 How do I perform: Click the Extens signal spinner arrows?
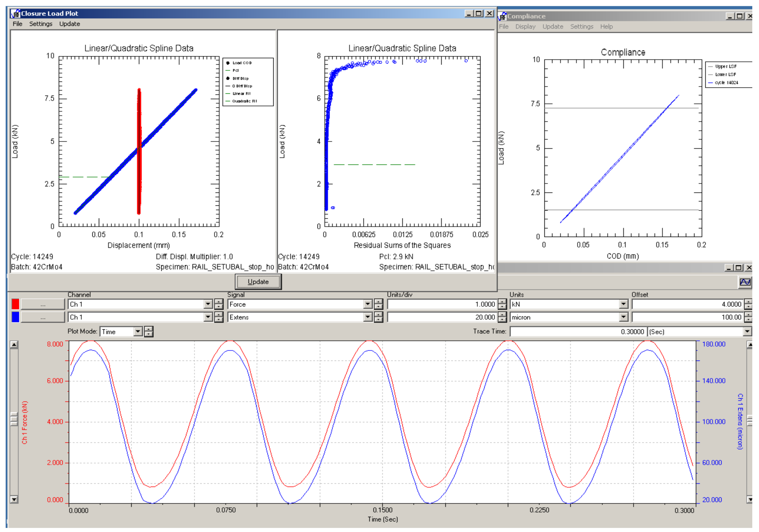(x=378, y=317)
